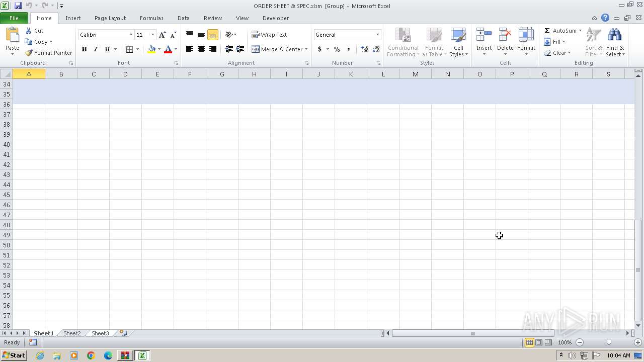
Task: Delete cells button
Action: 505,42
